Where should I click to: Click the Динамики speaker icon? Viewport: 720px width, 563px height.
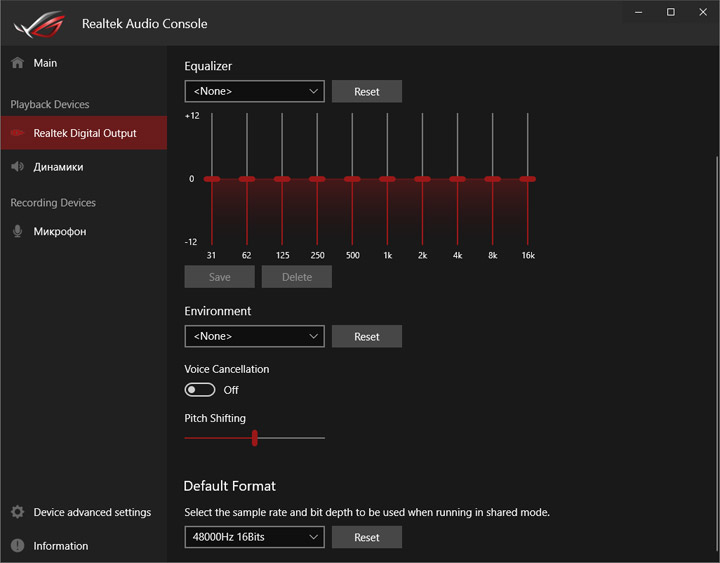point(17,166)
